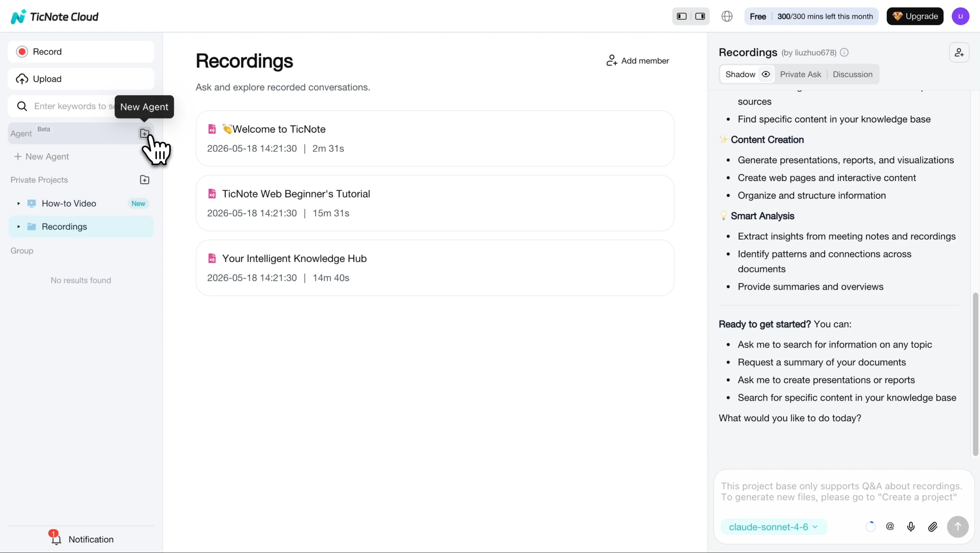Open the claude-sonnet-4-6 model dropdown
Viewport: 980px width, 553px height.
coord(773,527)
